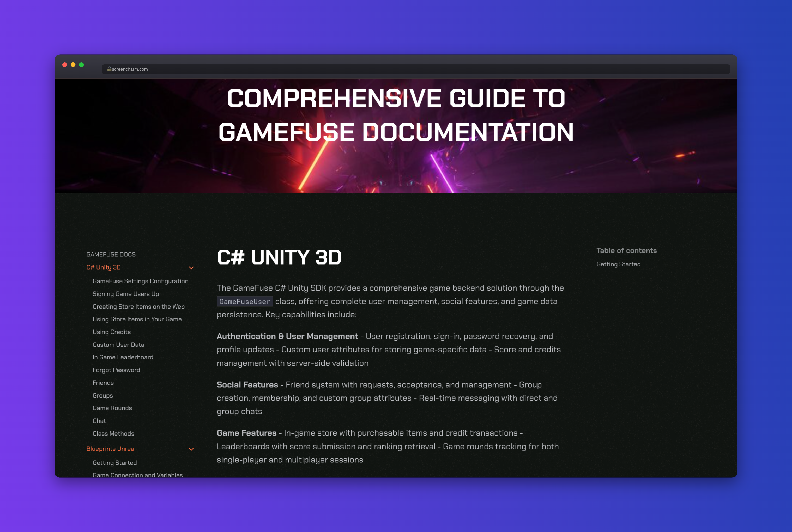This screenshot has height=532, width=792.
Task: Open the Using Credits page
Action: 112,332
